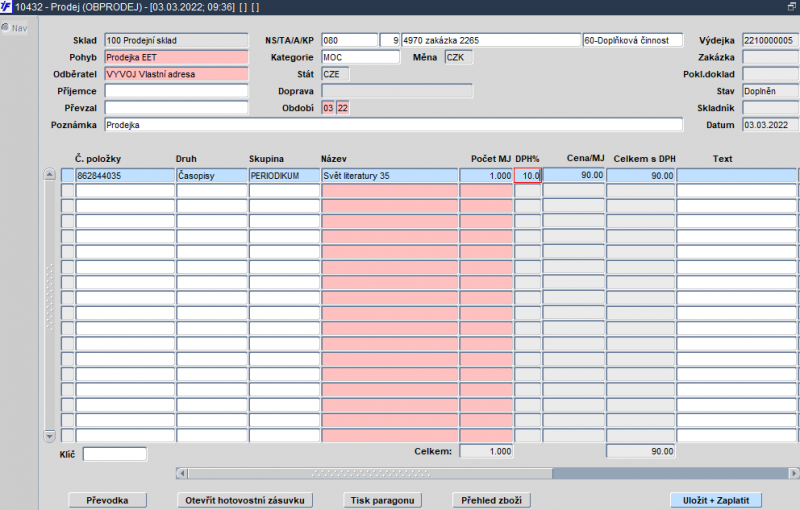This screenshot has width=800, height=510.
Task: Click the Období month field 03
Action: pos(328,108)
